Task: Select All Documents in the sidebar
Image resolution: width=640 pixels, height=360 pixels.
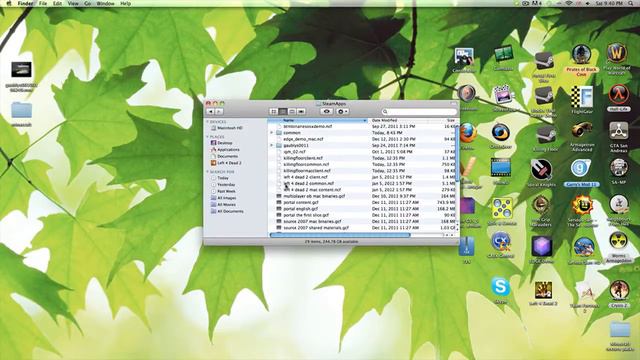Action: pyautogui.click(x=227, y=211)
